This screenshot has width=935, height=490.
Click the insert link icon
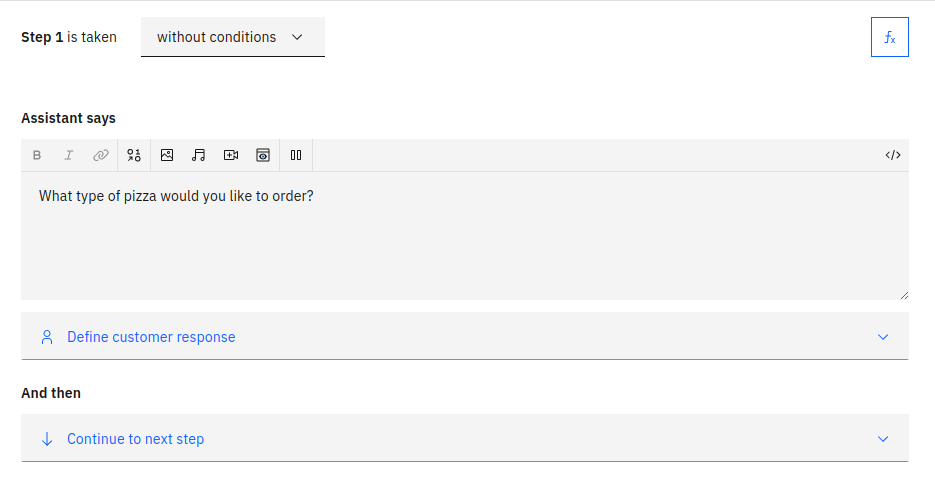pyautogui.click(x=101, y=155)
